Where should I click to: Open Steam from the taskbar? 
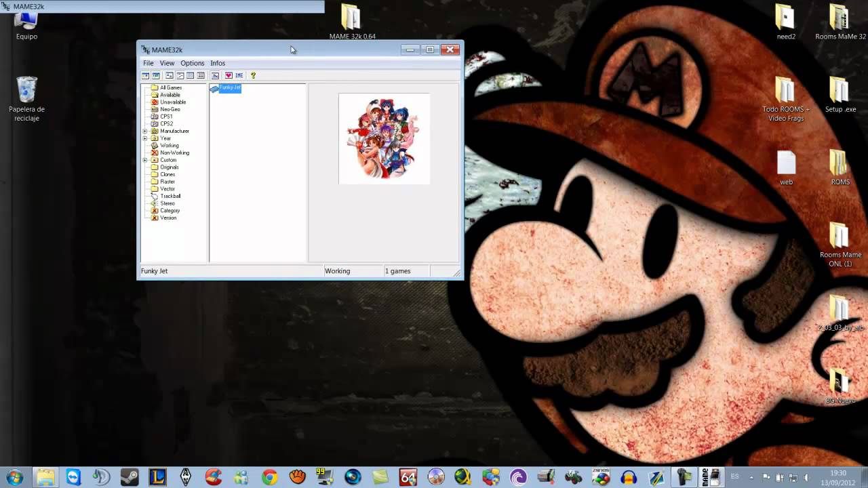130,477
